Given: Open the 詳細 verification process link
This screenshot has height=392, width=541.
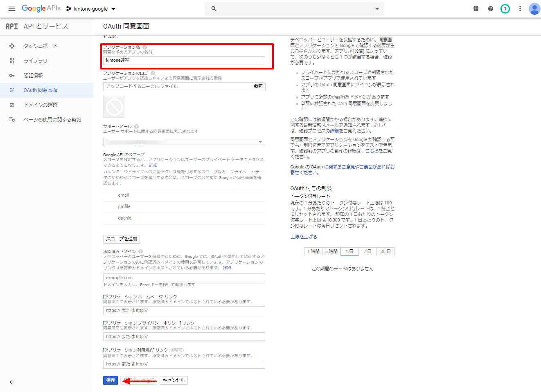Looking at the screenshot, I should coord(335,131).
